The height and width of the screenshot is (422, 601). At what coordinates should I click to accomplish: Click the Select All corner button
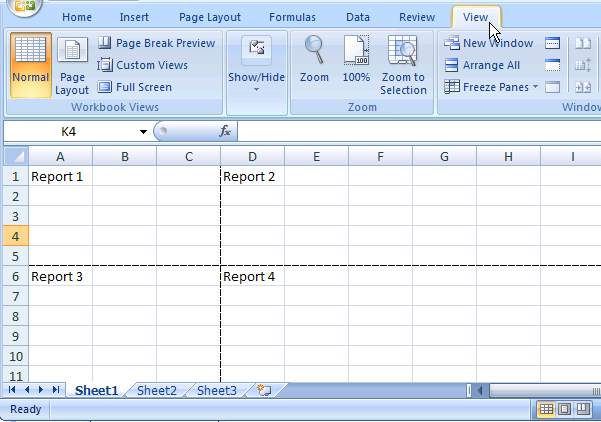16,156
